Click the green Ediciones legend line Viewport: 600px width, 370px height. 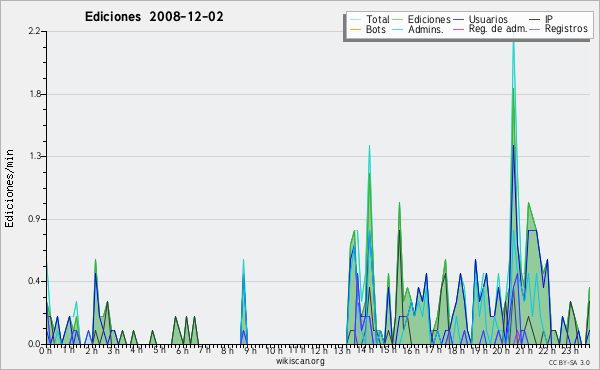point(398,19)
